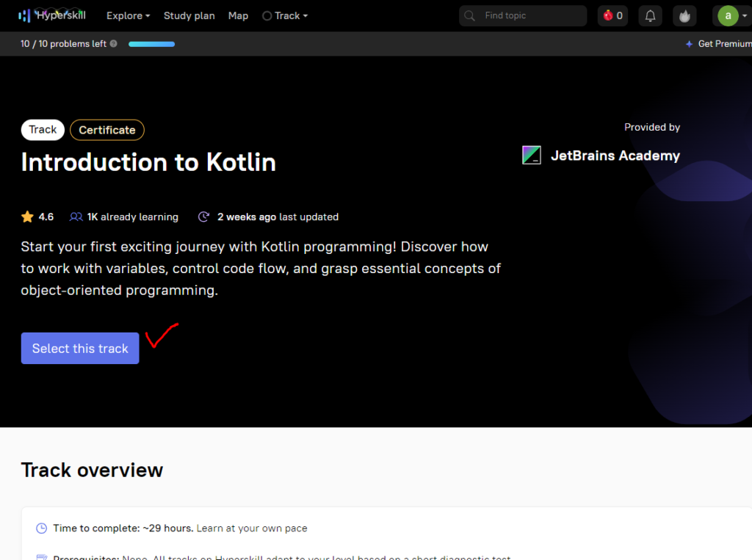Click the problems left progress bar
This screenshot has width=752, height=560.
151,44
